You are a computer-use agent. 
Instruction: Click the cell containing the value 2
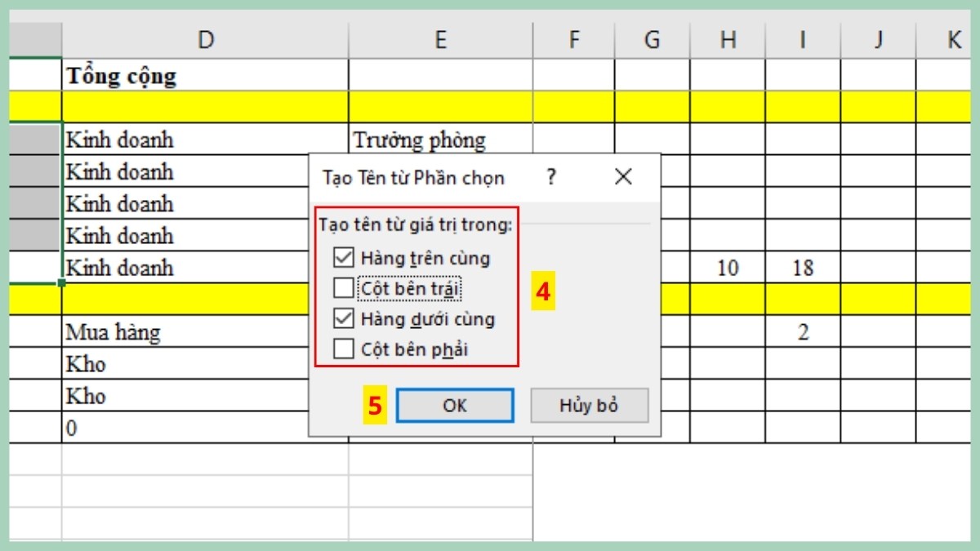click(801, 332)
